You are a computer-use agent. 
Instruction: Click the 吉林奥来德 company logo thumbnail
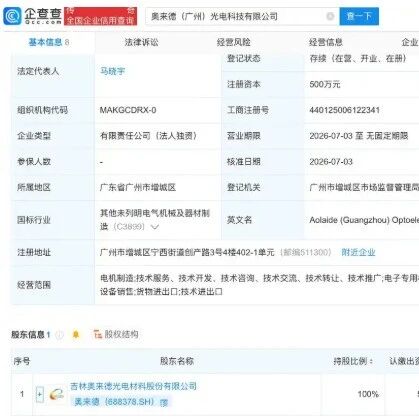57,395
